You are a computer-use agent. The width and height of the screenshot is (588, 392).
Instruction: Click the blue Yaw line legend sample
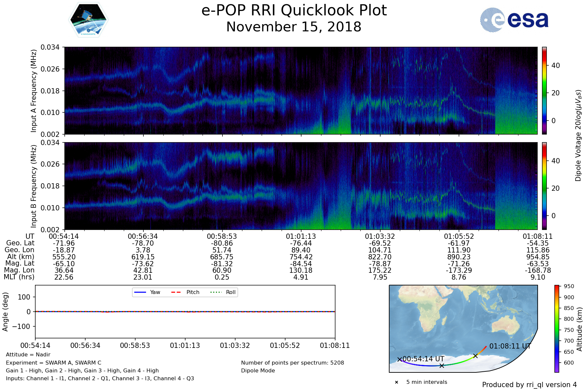[x=140, y=292]
